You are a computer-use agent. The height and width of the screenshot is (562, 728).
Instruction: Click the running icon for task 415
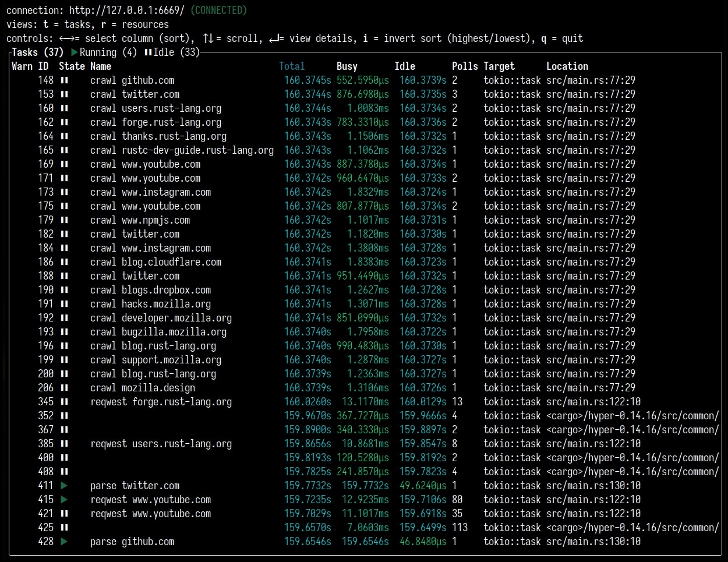coord(64,500)
